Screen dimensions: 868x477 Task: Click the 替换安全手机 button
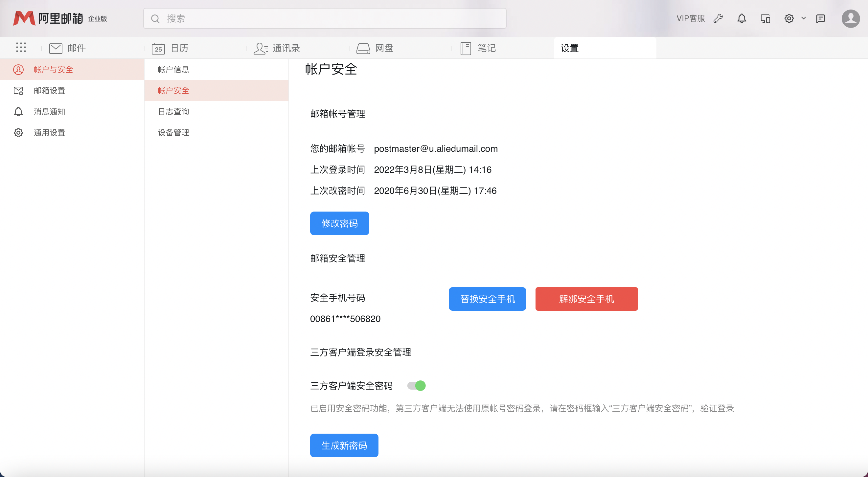point(487,299)
